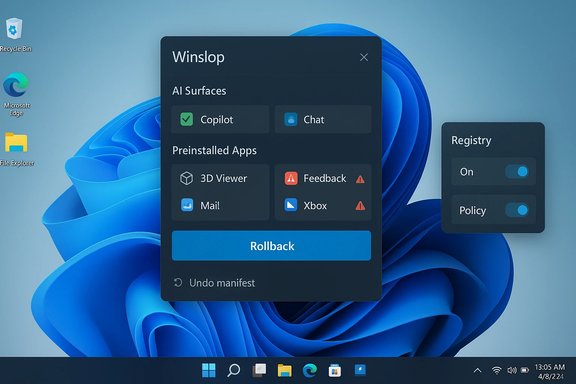
Task: Click the blue app icon on taskbar
Action: (360, 370)
